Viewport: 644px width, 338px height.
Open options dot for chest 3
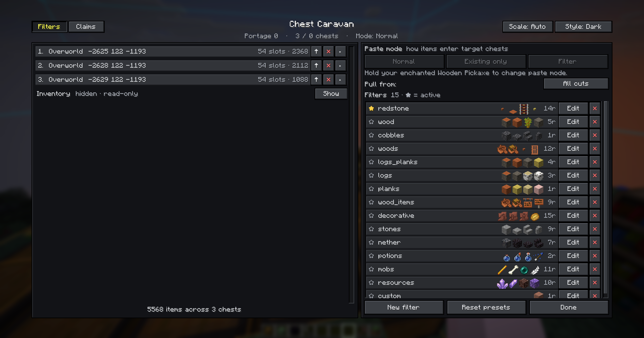(340, 79)
